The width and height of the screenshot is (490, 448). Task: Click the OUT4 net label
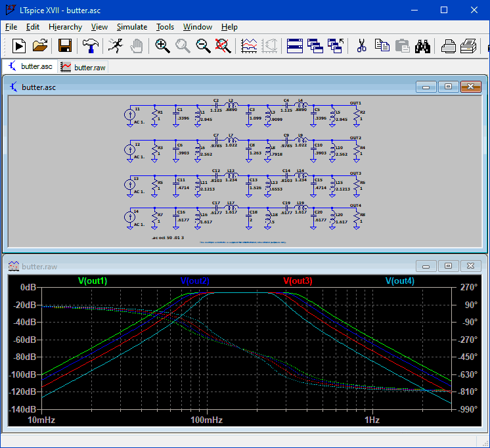[355, 206]
